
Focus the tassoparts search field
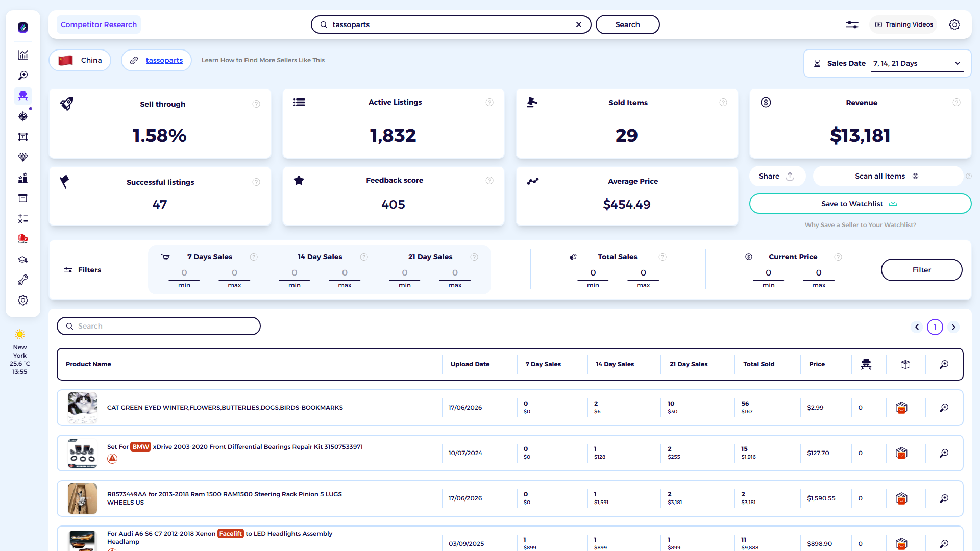[451, 24]
